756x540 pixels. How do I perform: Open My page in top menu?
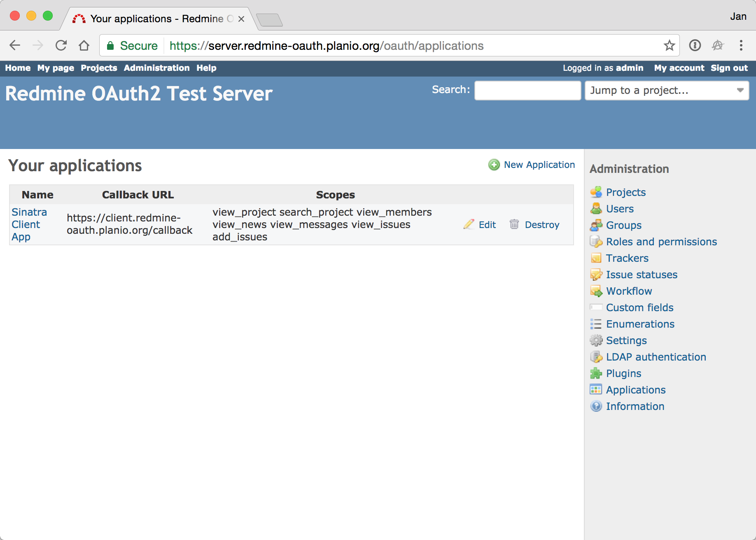[x=56, y=68]
